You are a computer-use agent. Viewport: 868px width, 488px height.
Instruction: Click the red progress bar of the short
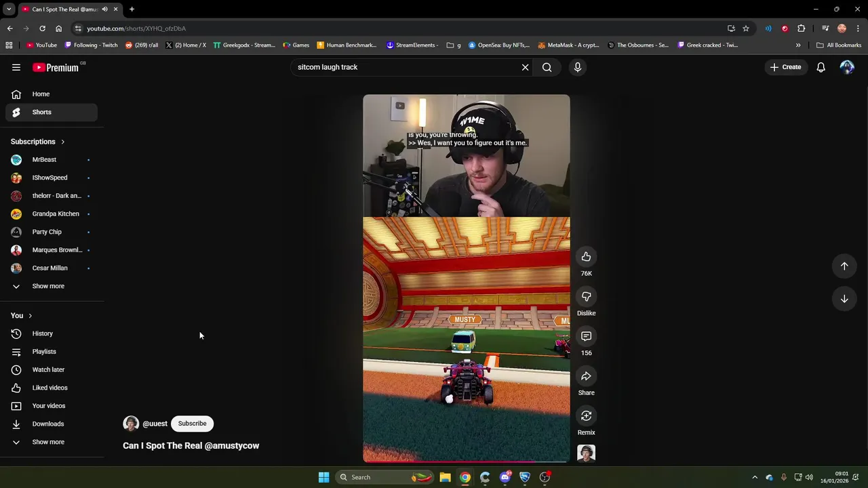(466, 462)
